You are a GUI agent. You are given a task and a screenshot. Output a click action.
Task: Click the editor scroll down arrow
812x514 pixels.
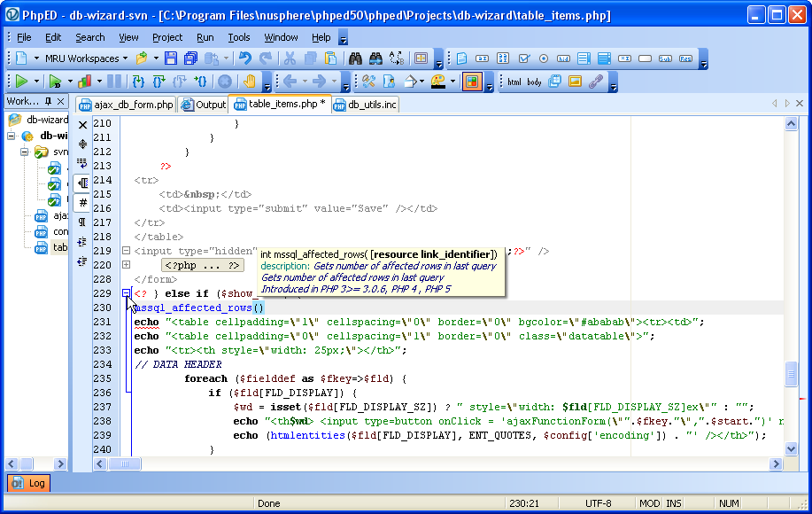tap(791, 448)
